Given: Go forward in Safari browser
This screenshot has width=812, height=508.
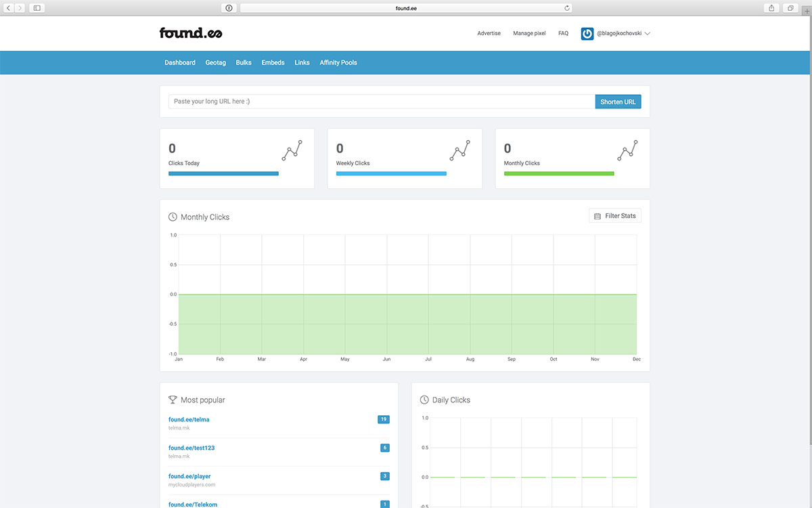Looking at the screenshot, I should pyautogui.click(x=20, y=8).
